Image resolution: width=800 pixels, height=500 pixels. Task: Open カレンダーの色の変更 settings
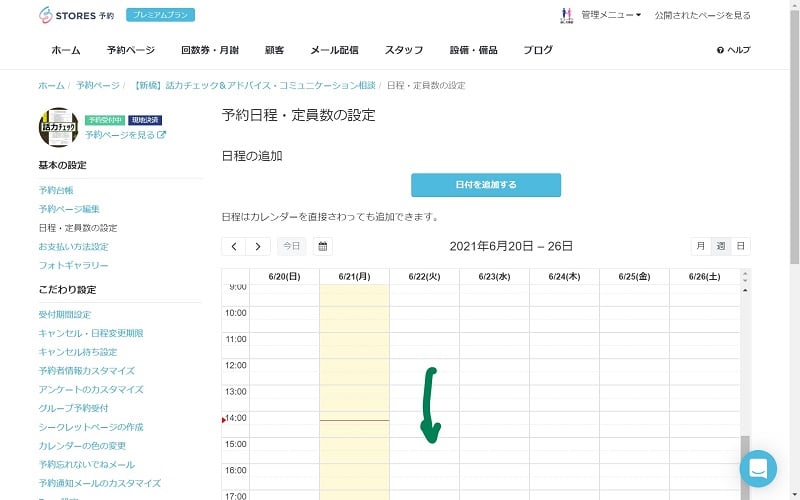[82, 445]
